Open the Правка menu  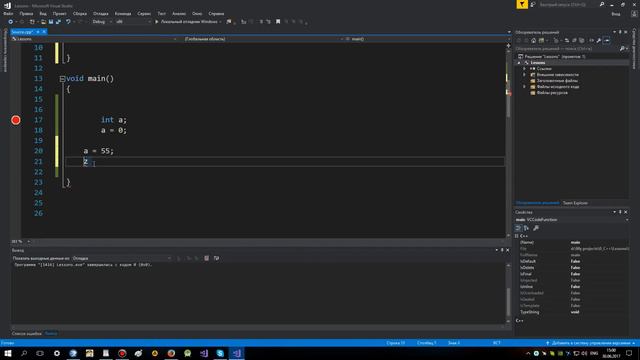tap(26, 13)
